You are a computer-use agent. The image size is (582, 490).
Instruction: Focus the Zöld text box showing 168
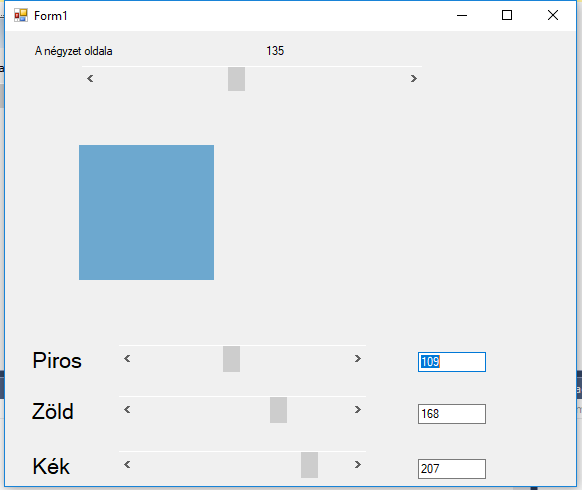pos(452,414)
